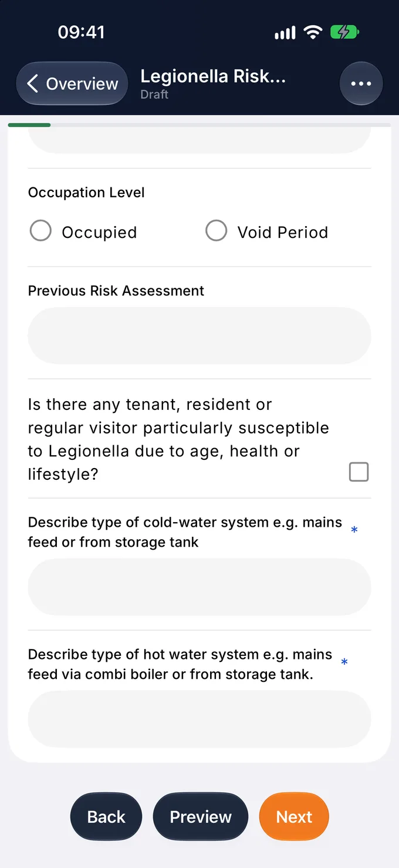Tap the 09:41 clock in status bar
This screenshot has width=399, height=868.
81,32
